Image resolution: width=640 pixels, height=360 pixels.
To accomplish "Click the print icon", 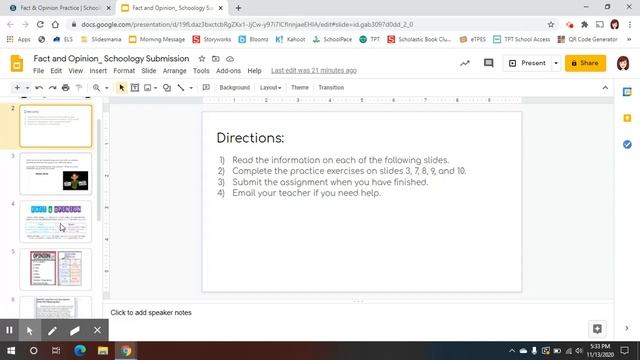I will pyautogui.click(x=66, y=88).
